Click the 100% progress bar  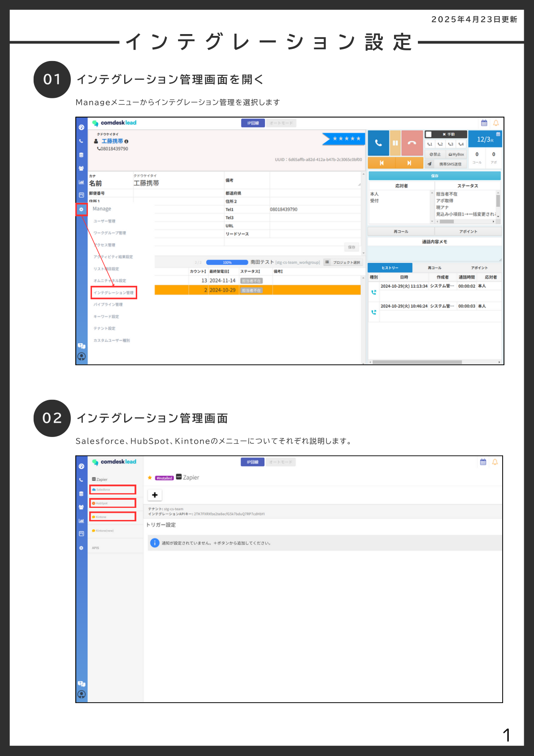pyautogui.click(x=227, y=262)
